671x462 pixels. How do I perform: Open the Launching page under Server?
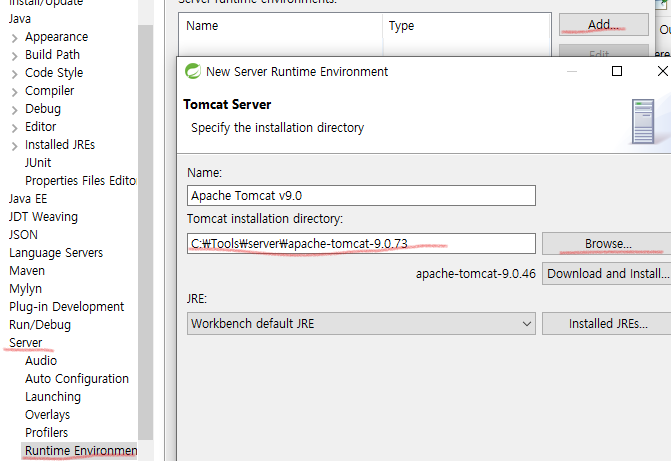pyautogui.click(x=53, y=396)
